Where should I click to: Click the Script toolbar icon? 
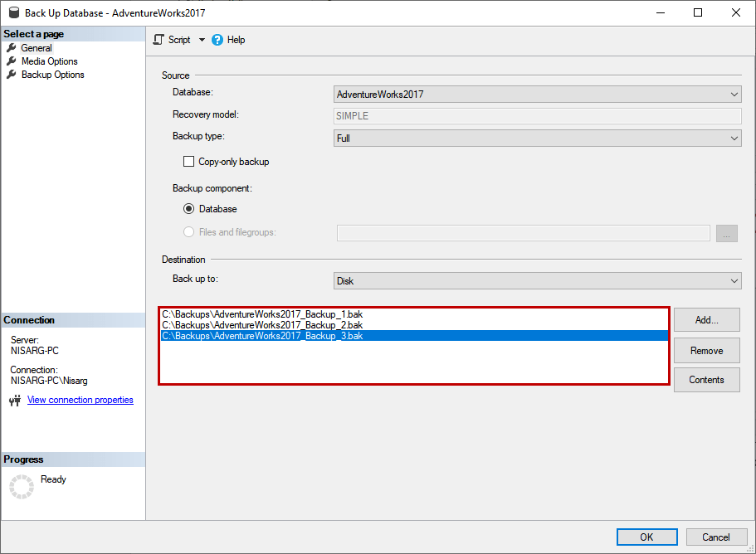158,39
